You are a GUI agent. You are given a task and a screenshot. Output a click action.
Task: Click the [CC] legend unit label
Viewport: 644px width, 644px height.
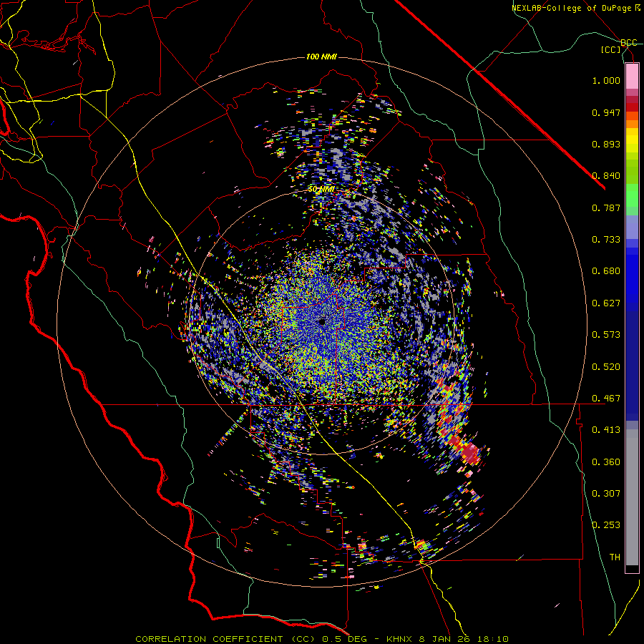(x=611, y=50)
